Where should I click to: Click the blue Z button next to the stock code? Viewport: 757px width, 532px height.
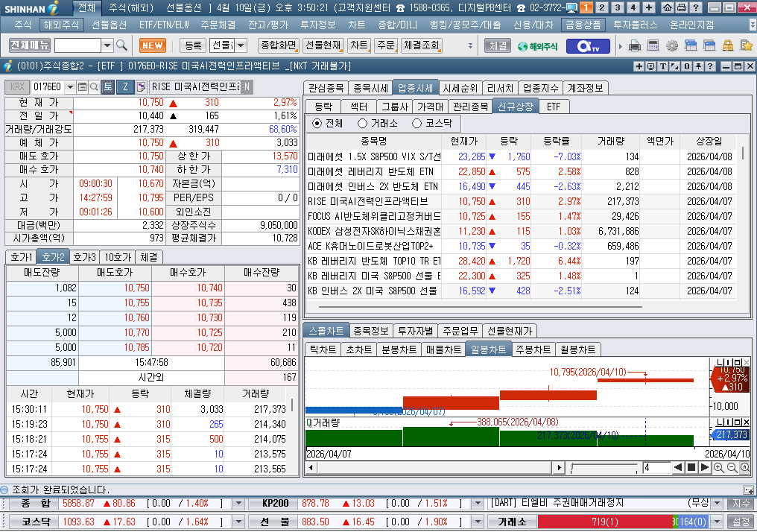click(x=125, y=87)
